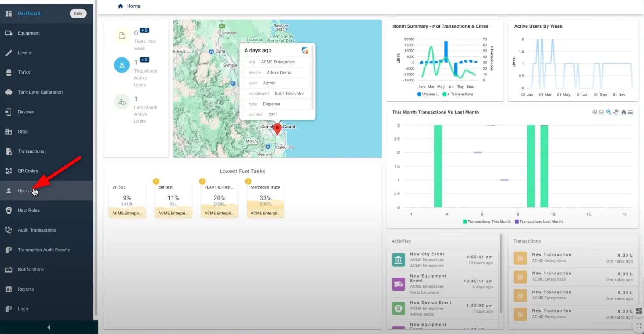The image size is (644, 334).
Task: Click "Karls Excavator" in map popup
Action: [x=289, y=94]
